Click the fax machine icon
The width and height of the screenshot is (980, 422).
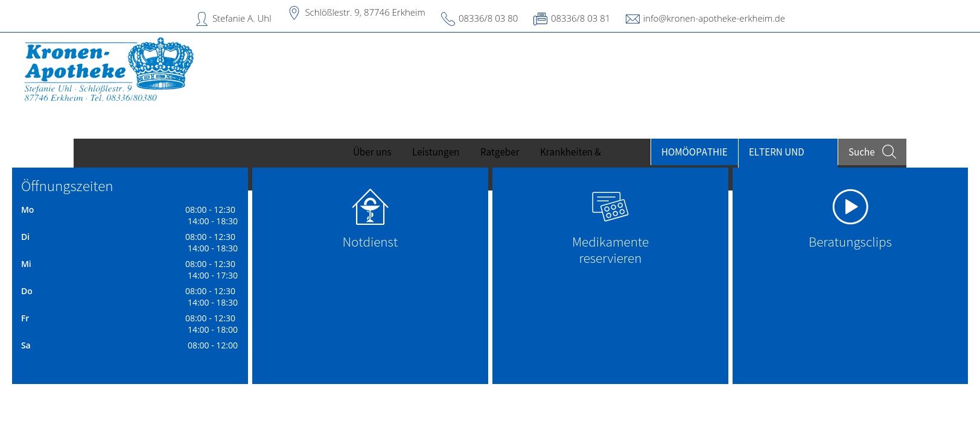click(x=540, y=19)
